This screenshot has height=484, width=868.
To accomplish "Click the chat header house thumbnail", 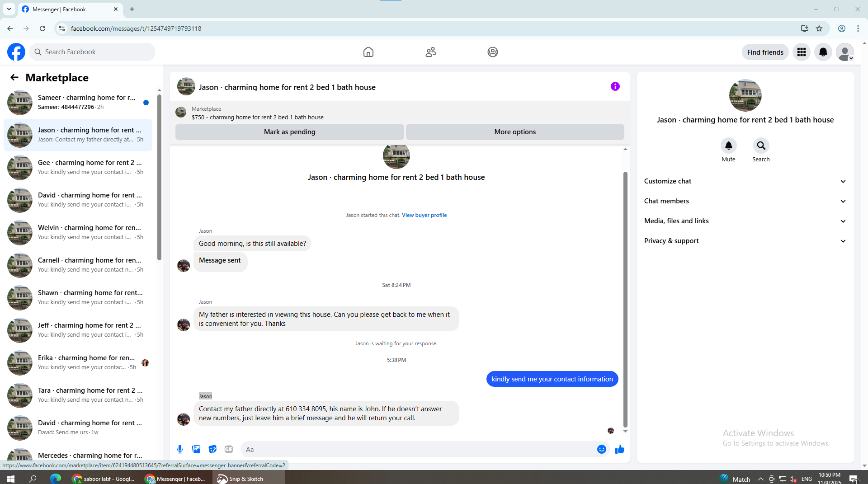I will click(x=186, y=86).
